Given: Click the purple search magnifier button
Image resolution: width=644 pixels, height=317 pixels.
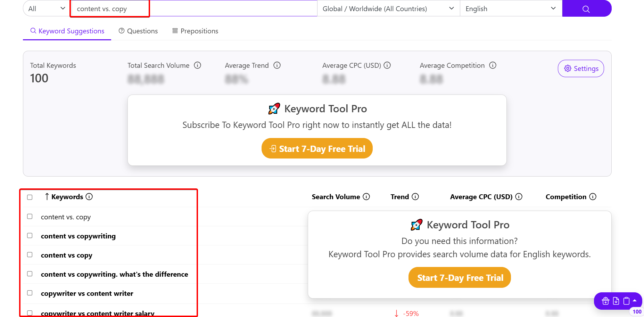Looking at the screenshot, I should click(x=586, y=8).
